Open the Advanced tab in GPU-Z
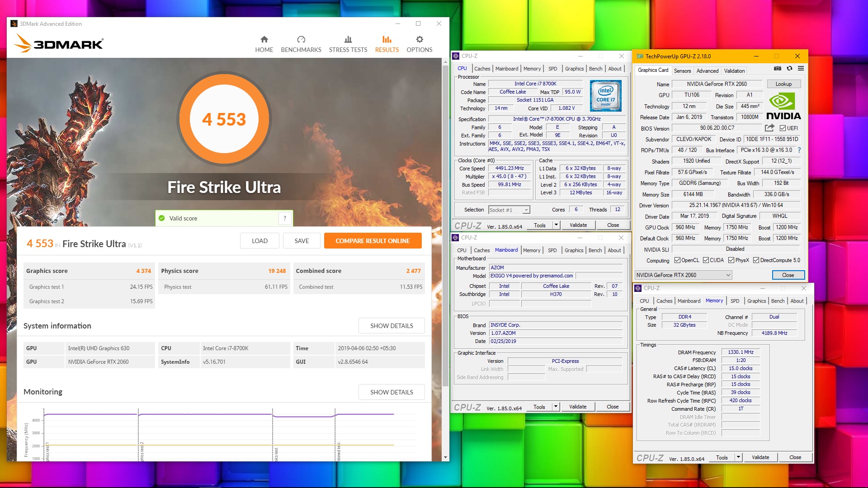This screenshot has height=488, width=868. (x=707, y=71)
